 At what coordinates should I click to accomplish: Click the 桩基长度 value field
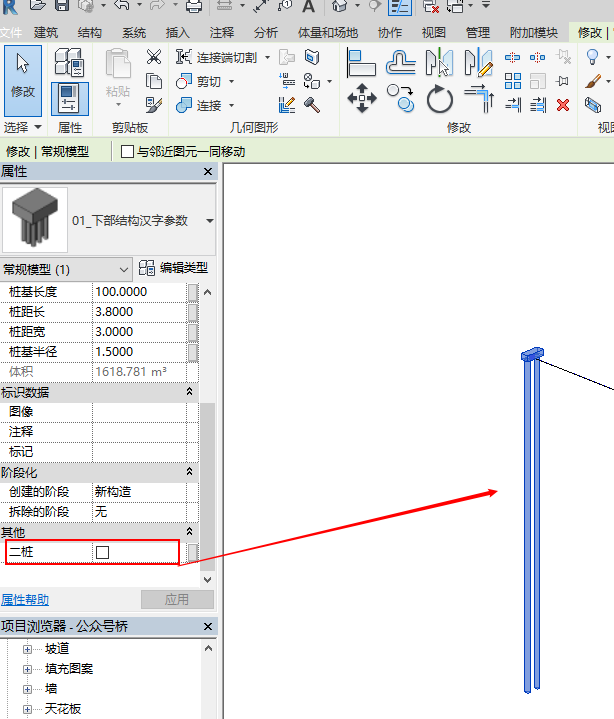[x=139, y=292]
